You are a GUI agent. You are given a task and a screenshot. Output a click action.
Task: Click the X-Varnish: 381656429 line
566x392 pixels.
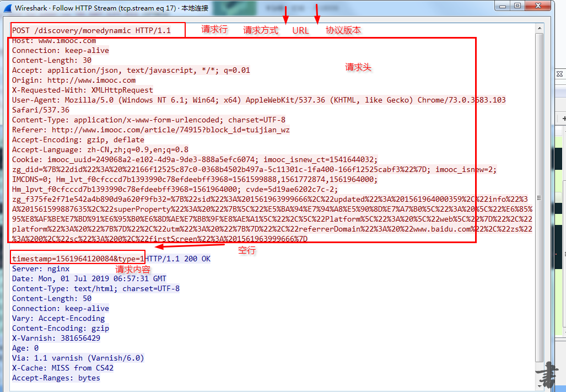pos(56,338)
